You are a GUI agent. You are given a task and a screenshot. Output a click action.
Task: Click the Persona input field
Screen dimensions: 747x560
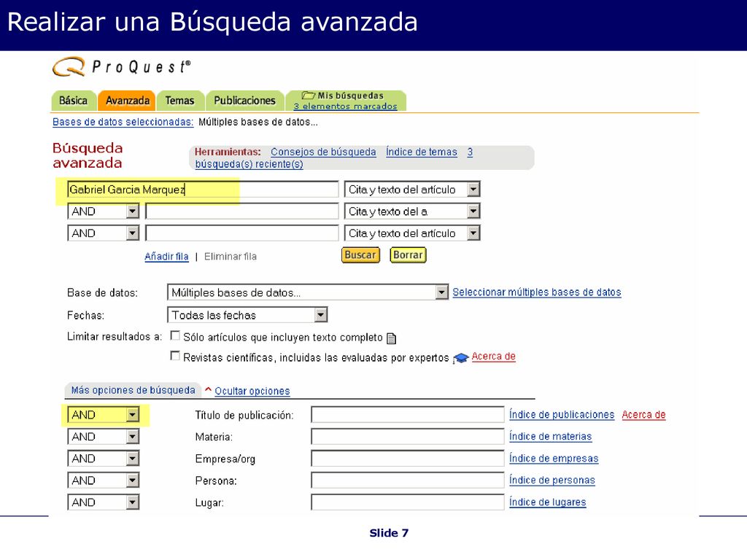(x=408, y=481)
